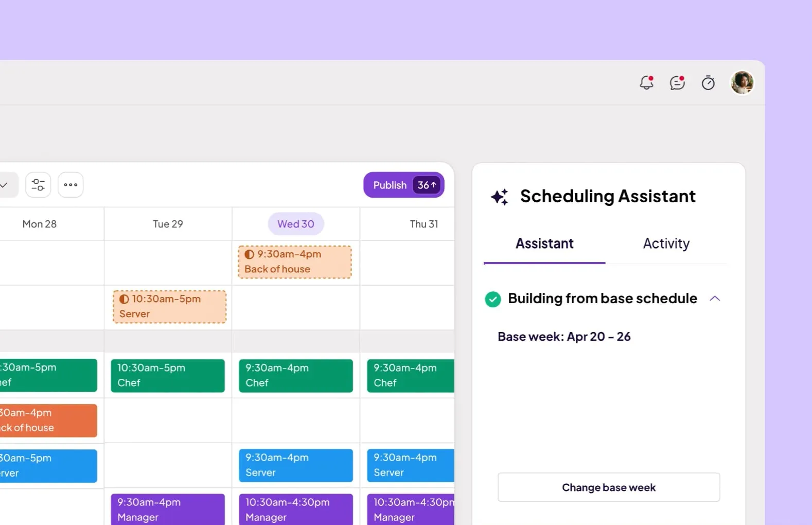
Task: Open Wednesday's 9:30am-4pm Server shift
Action: coord(296,465)
